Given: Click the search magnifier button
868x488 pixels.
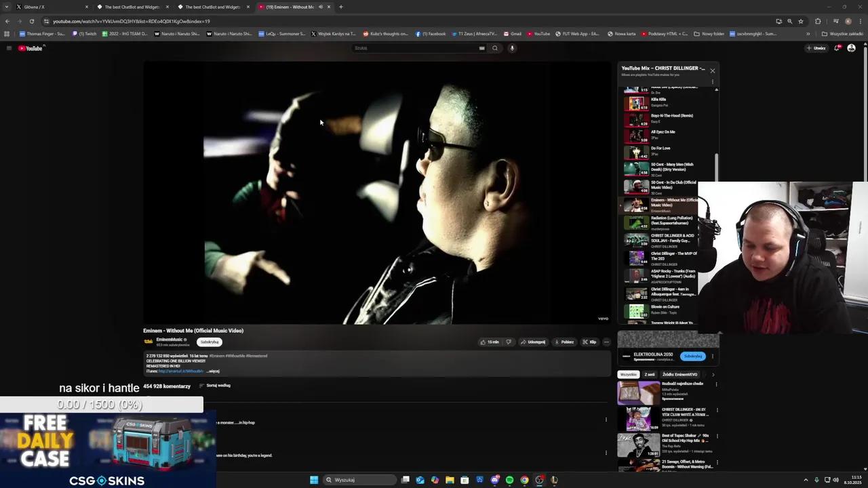Looking at the screenshot, I should [495, 48].
